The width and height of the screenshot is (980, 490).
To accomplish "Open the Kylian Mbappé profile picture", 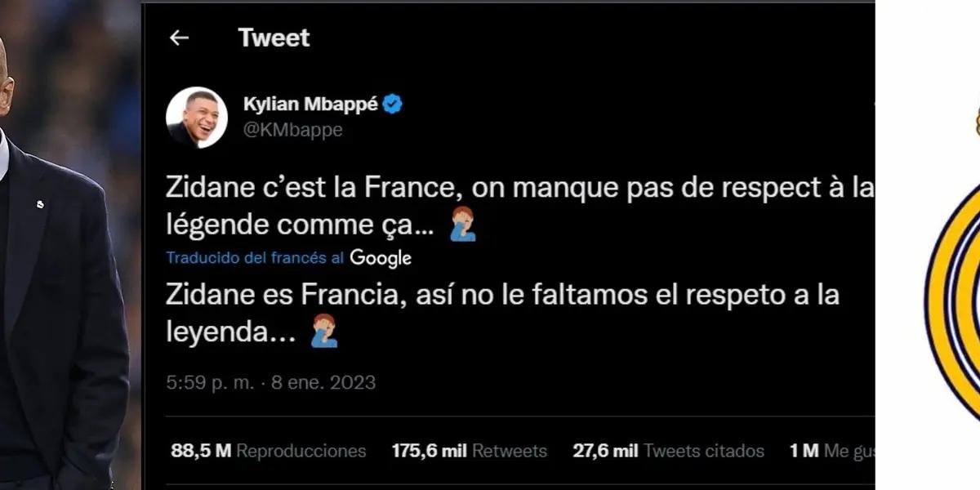I will (197, 118).
